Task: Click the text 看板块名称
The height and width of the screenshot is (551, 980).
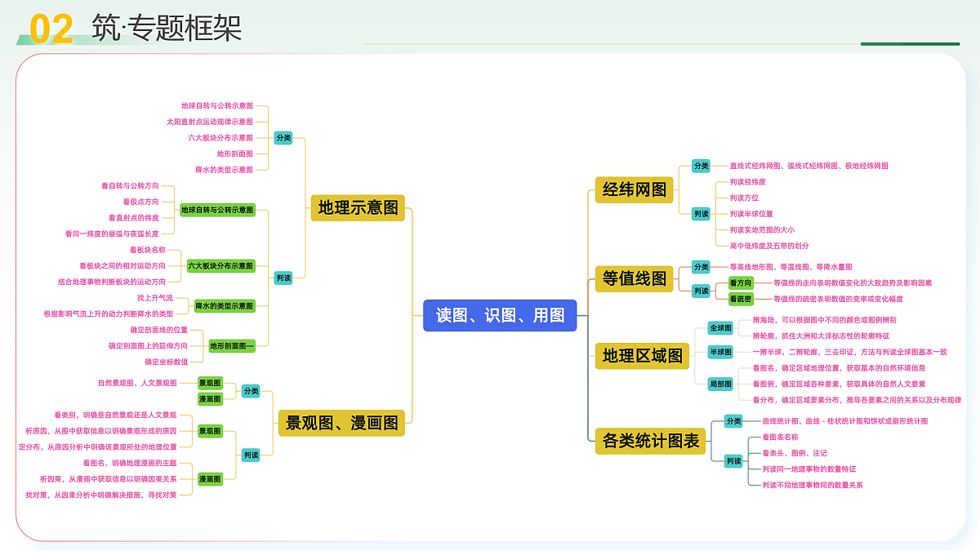Action: 148,250
